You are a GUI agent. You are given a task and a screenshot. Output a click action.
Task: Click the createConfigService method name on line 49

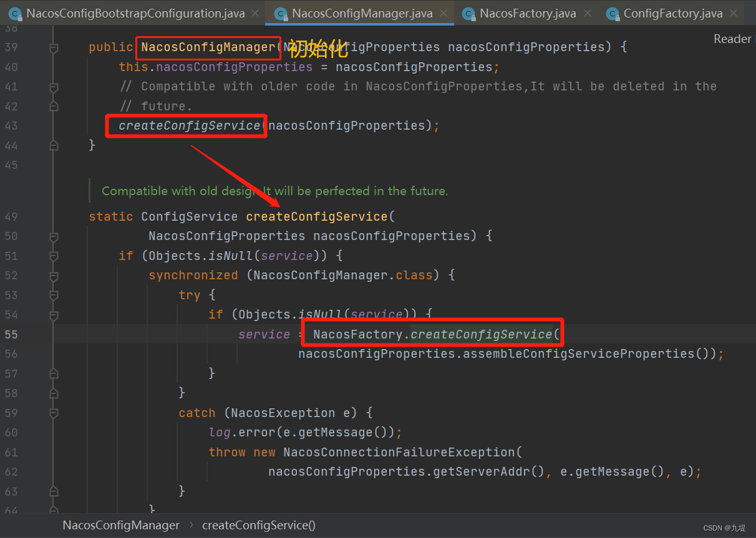(317, 217)
